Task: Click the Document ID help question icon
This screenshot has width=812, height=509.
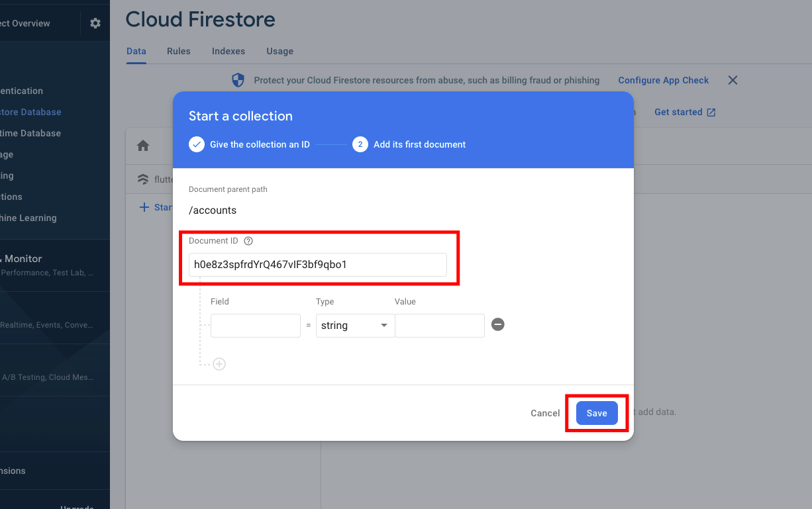Action: (248, 241)
